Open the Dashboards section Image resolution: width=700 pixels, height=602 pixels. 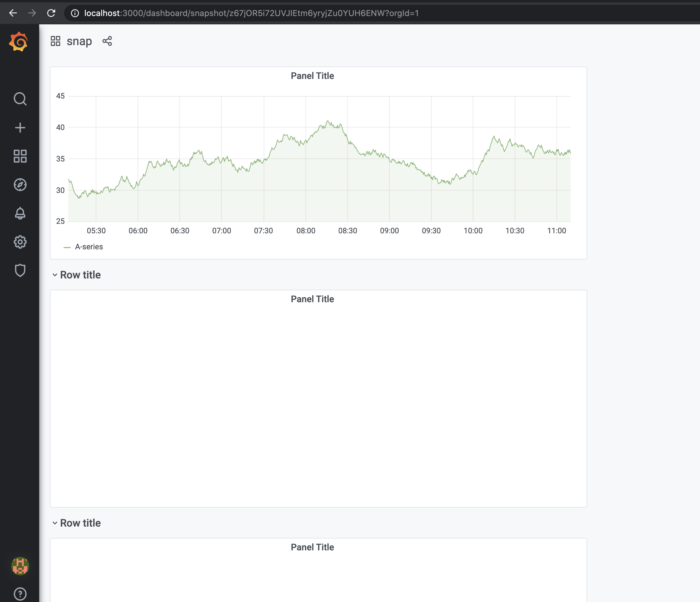[20, 156]
